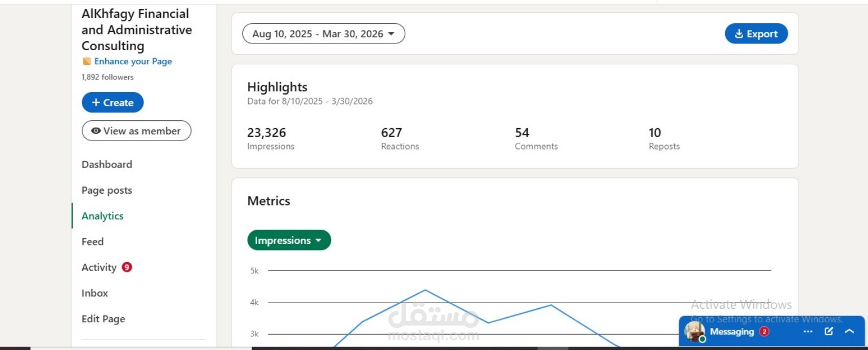Click the compose new message icon
The image size is (868, 350).
click(x=829, y=331)
